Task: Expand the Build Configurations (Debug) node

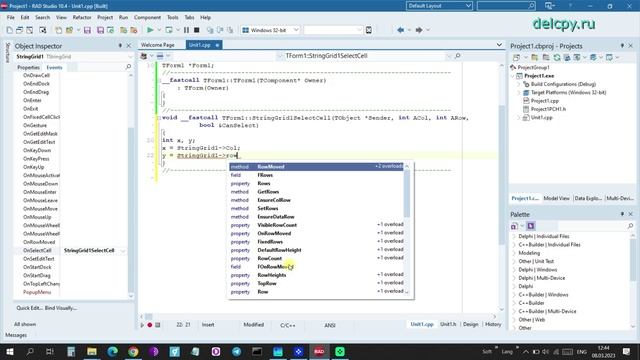Action: 519,84
